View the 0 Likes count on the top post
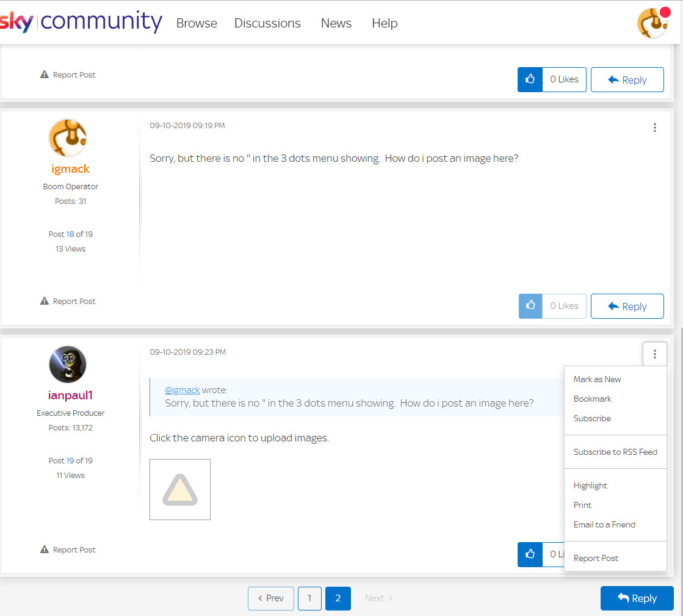683x616 pixels. tap(564, 79)
